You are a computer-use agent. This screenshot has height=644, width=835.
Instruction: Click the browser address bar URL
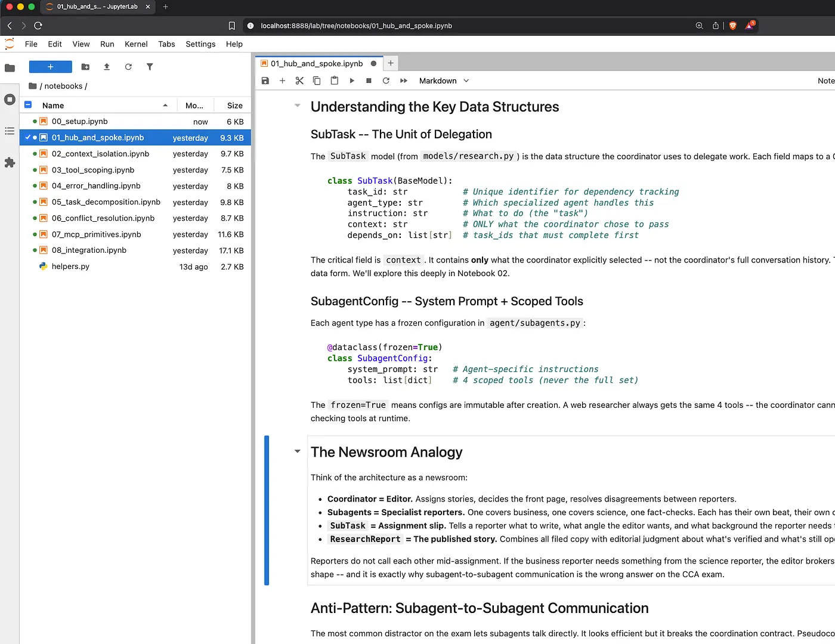356,26
